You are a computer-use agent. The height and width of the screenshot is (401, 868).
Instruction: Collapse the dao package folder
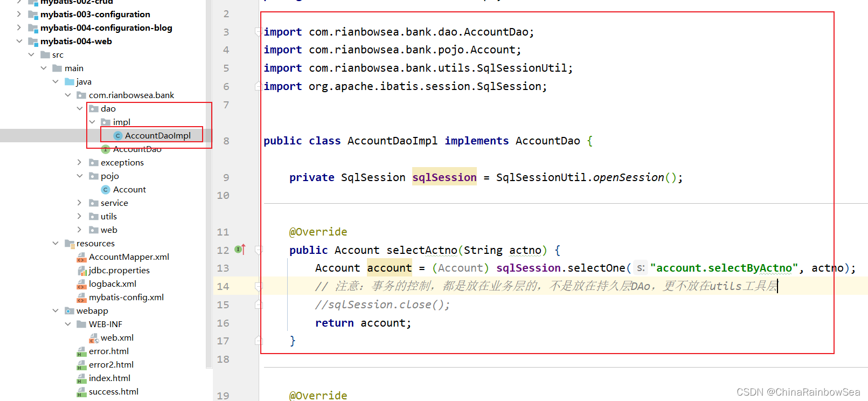pyautogui.click(x=80, y=109)
